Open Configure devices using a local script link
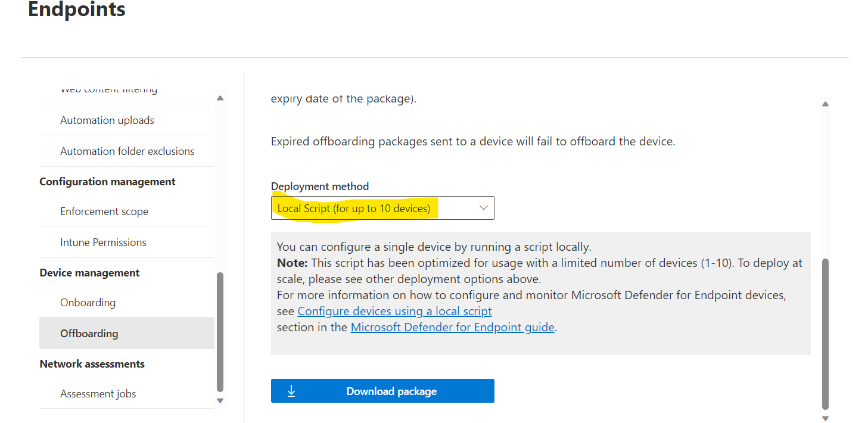Screen dimensions: 868x423 pos(394,311)
